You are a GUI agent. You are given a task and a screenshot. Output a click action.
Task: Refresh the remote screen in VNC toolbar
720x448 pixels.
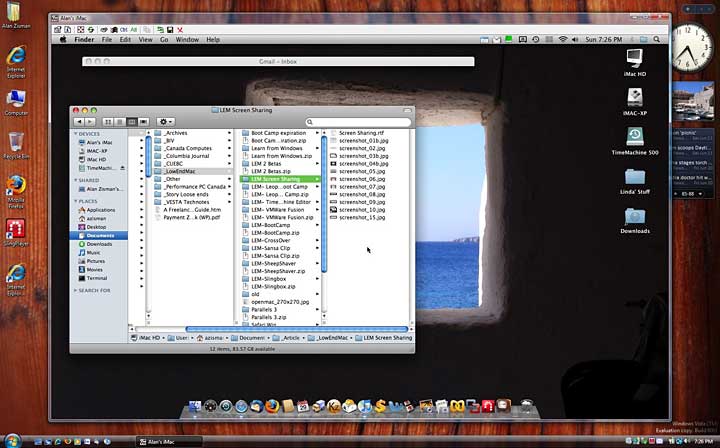point(90,30)
